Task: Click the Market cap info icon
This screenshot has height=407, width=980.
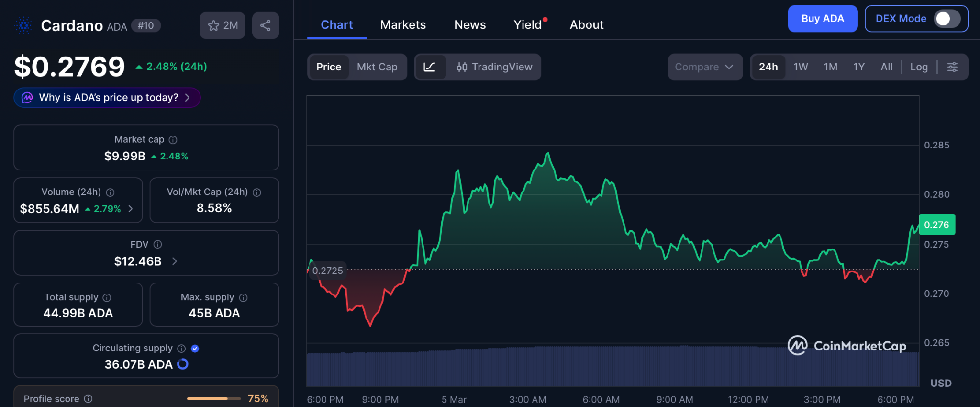Action: (x=173, y=140)
